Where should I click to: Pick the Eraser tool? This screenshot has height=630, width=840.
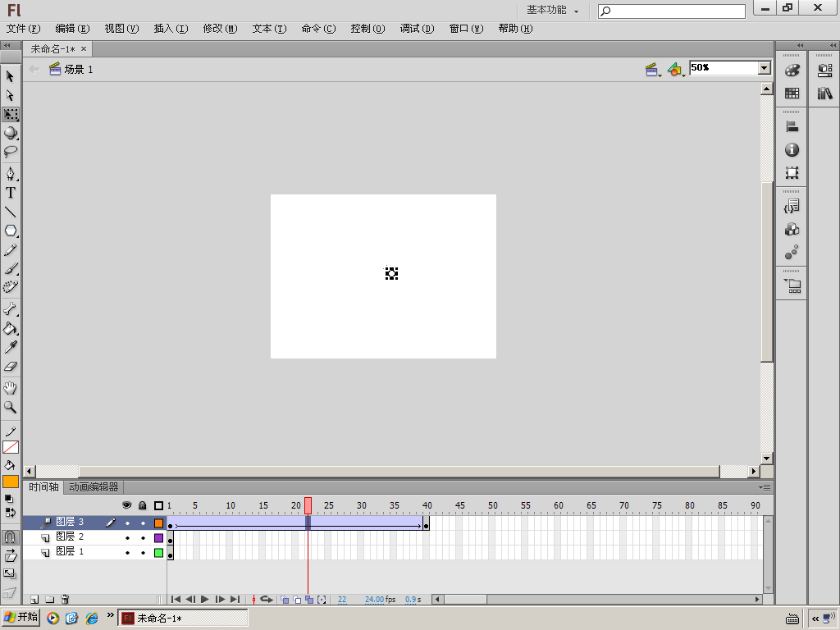point(11,367)
